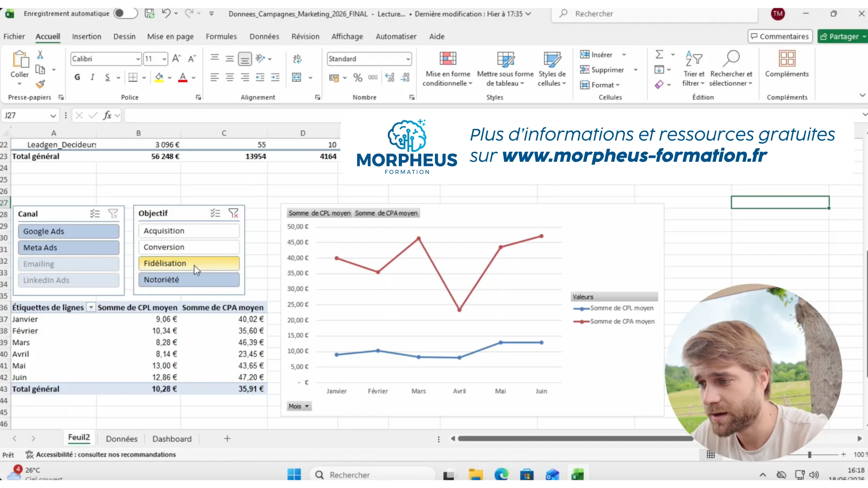
Task: Apply the yellow fill color
Action: tap(159, 77)
